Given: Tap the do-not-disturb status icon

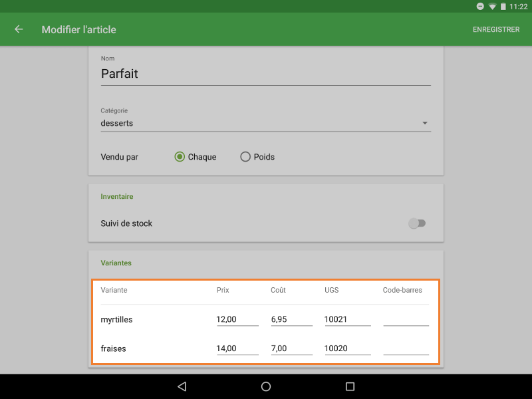Looking at the screenshot, I should coord(480,6).
